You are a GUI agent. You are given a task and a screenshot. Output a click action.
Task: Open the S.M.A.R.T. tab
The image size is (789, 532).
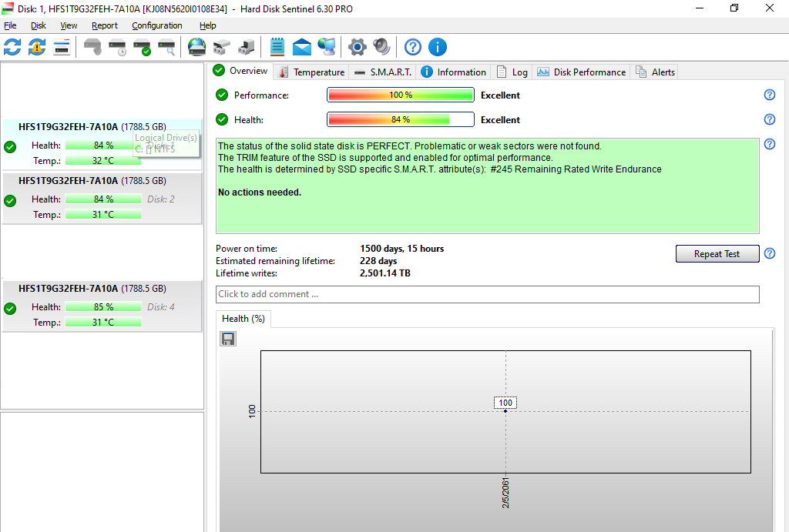[x=383, y=72]
